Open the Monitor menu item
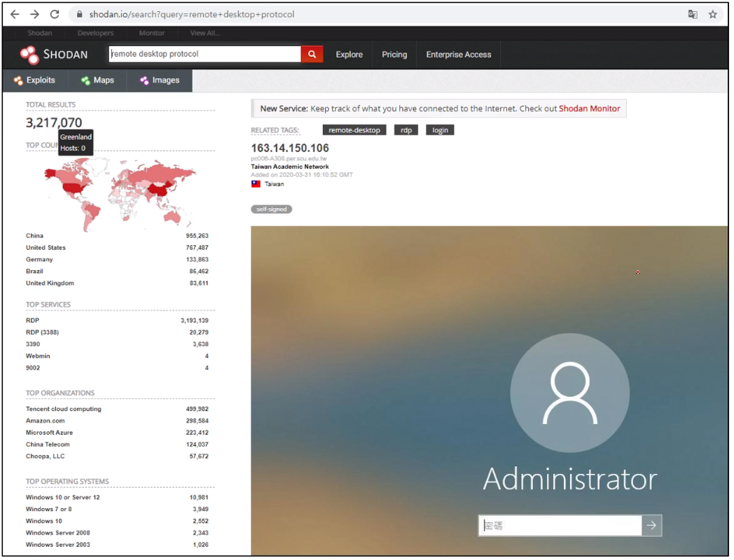 pos(152,33)
